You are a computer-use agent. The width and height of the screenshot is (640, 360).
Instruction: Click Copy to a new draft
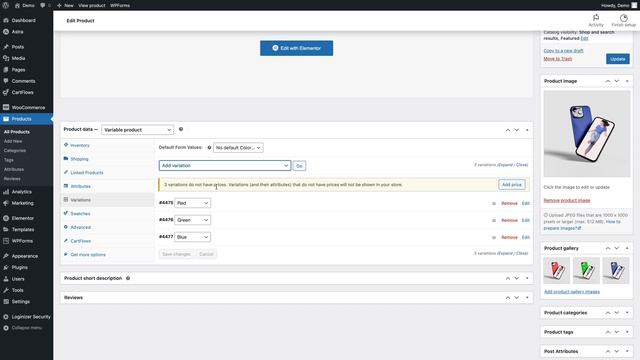click(563, 51)
